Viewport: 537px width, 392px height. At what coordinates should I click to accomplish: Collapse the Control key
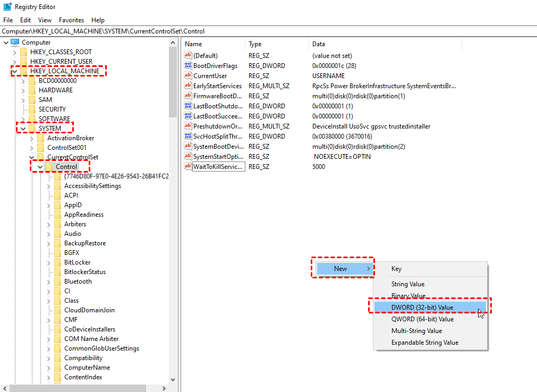(40, 167)
